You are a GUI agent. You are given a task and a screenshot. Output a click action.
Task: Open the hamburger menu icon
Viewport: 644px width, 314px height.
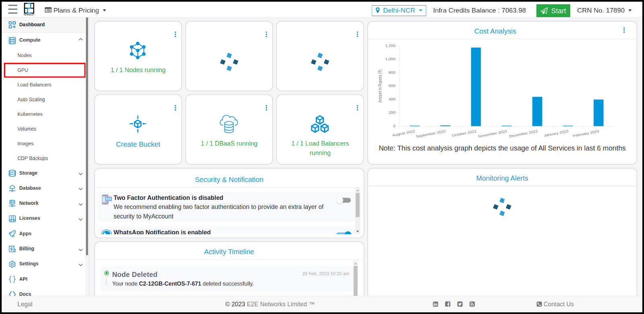pos(13,9)
